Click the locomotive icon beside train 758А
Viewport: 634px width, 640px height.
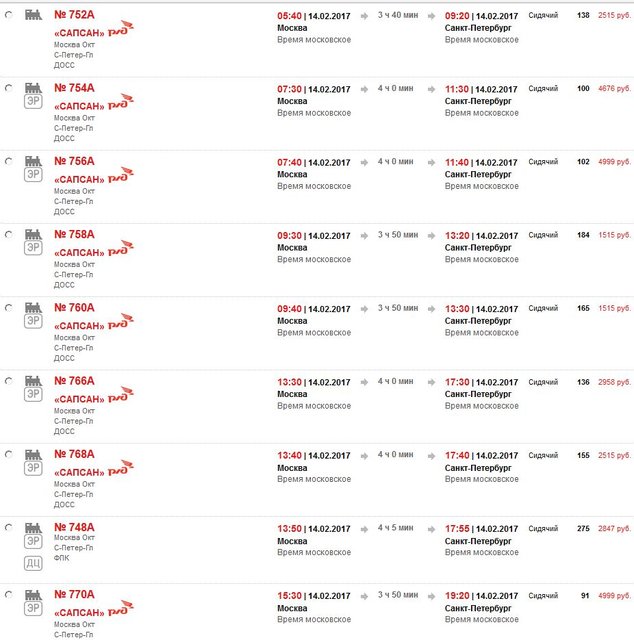tap(33, 235)
